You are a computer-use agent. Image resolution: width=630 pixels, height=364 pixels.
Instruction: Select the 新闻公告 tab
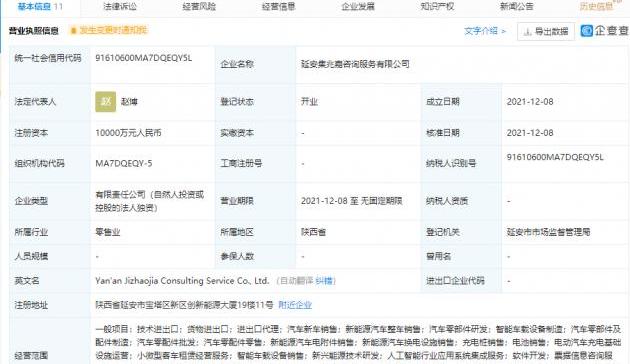point(516,6)
